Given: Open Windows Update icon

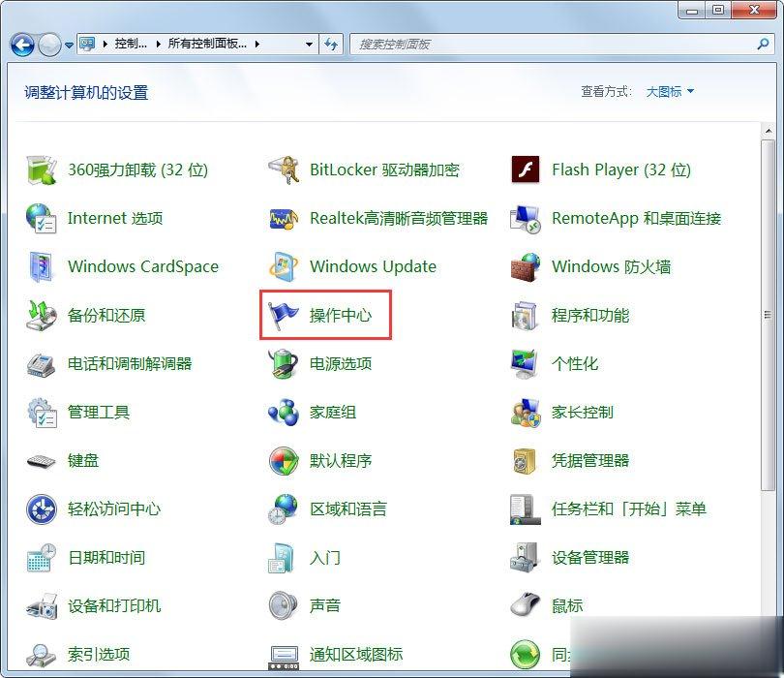Looking at the screenshot, I should click(x=284, y=266).
